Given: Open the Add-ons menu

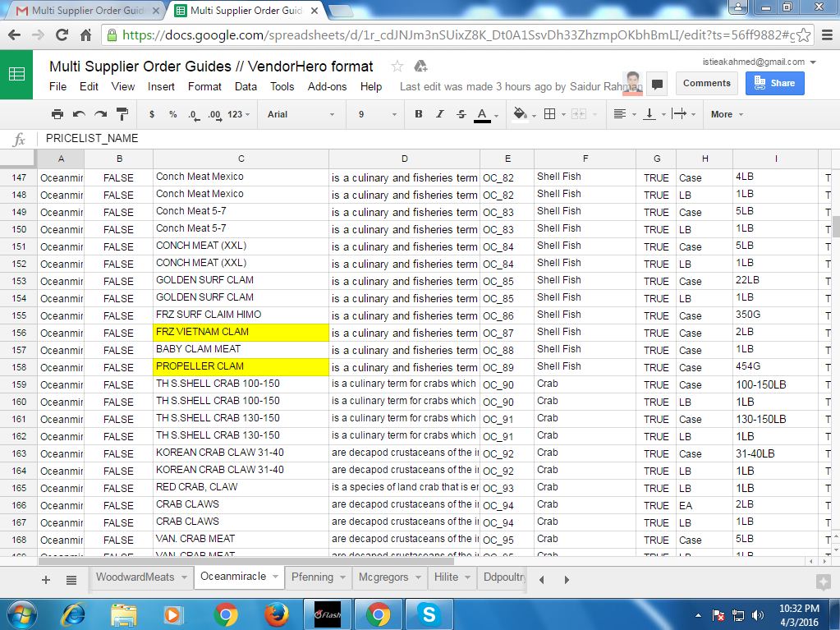Looking at the screenshot, I should point(328,87).
